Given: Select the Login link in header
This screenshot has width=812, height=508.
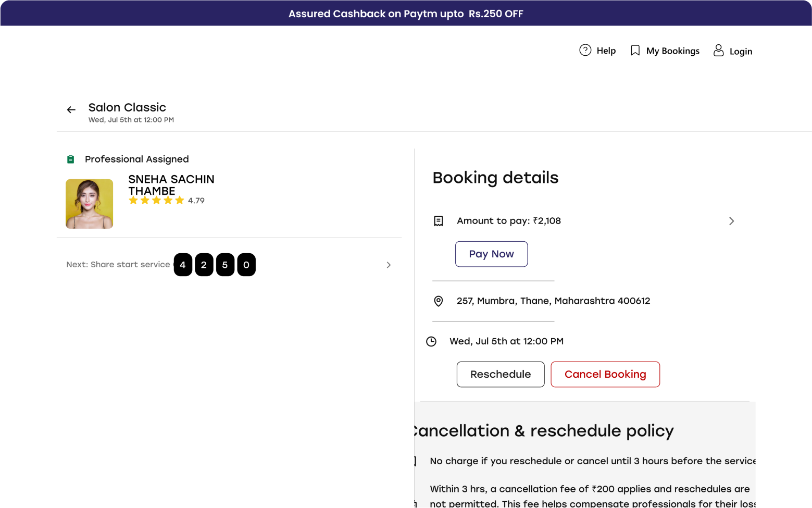Looking at the screenshot, I should [741, 51].
